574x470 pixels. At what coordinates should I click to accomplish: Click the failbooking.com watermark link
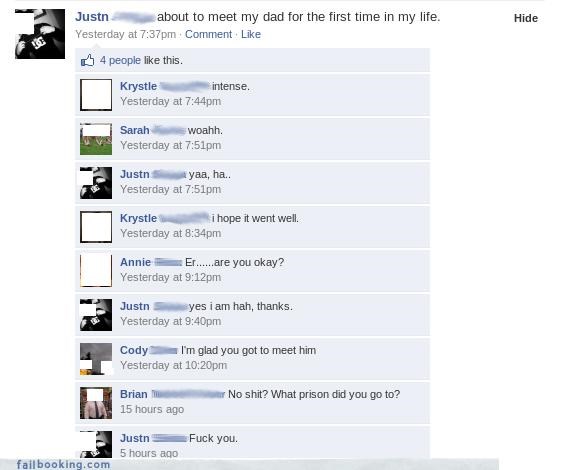pos(63,464)
